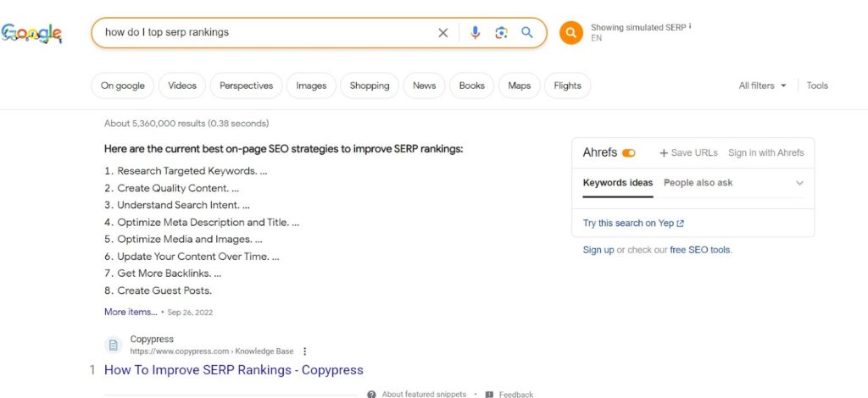868x398 pixels.
Task: Open Try this search on Yep link
Action: click(x=633, y=224)
